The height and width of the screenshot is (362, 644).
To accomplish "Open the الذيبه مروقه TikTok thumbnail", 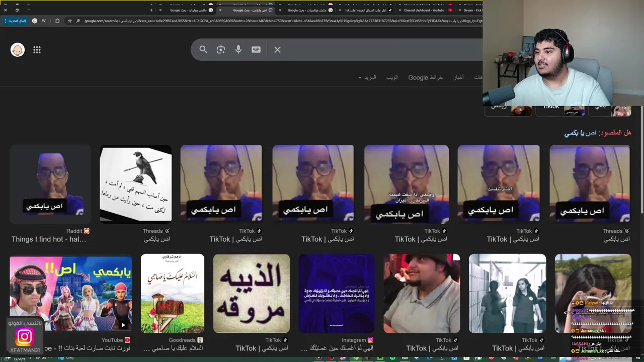I will [252, 293].
